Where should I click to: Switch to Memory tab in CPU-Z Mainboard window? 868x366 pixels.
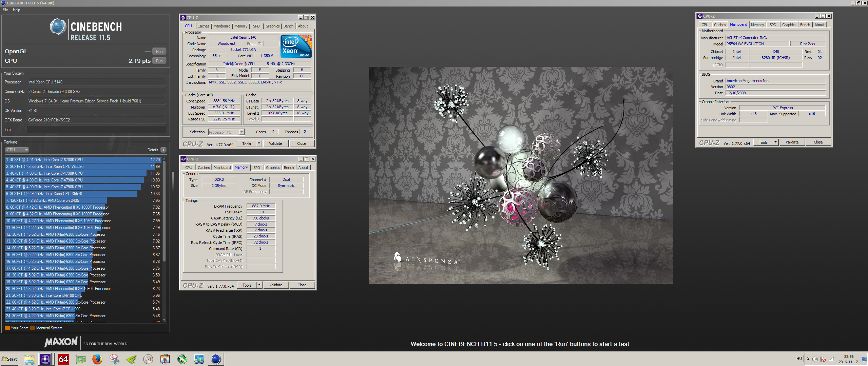click(757, 25)
